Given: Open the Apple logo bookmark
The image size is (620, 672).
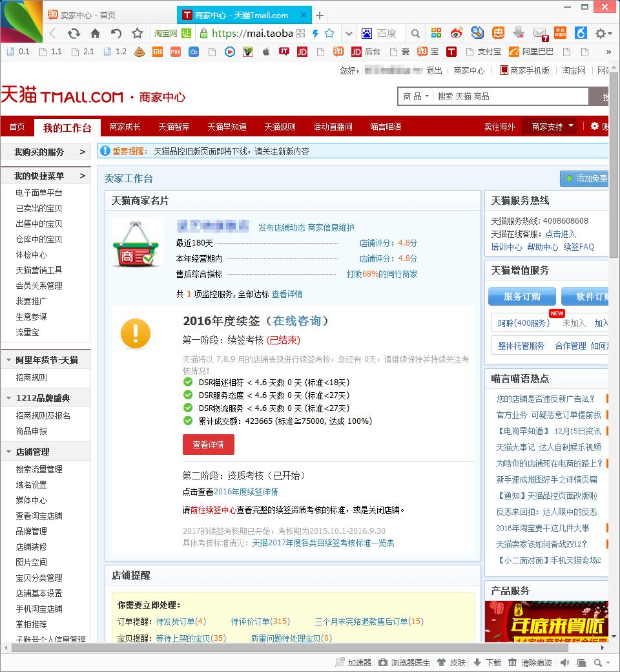Looking at the screenshot, I should 266,52.
